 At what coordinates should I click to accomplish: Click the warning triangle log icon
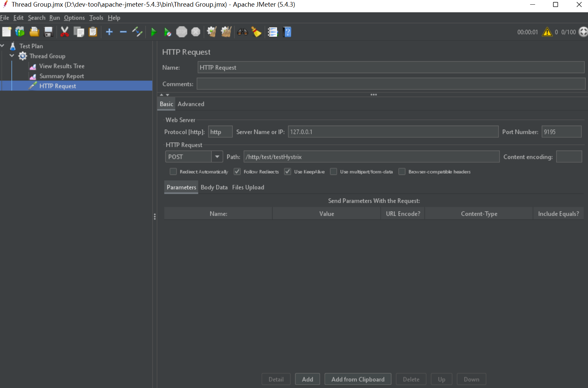pos(547,32)
